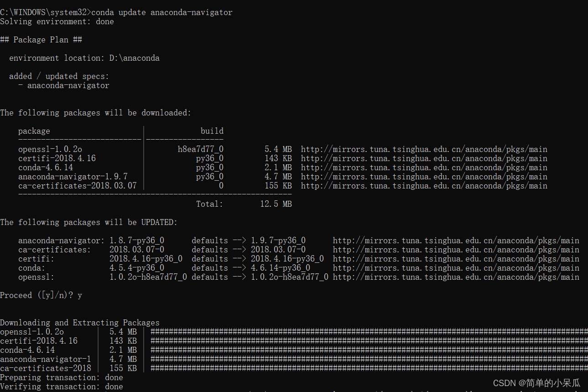Click new version '1.9.7-py36_0'
588x392 pixels.
coord(278,240)
